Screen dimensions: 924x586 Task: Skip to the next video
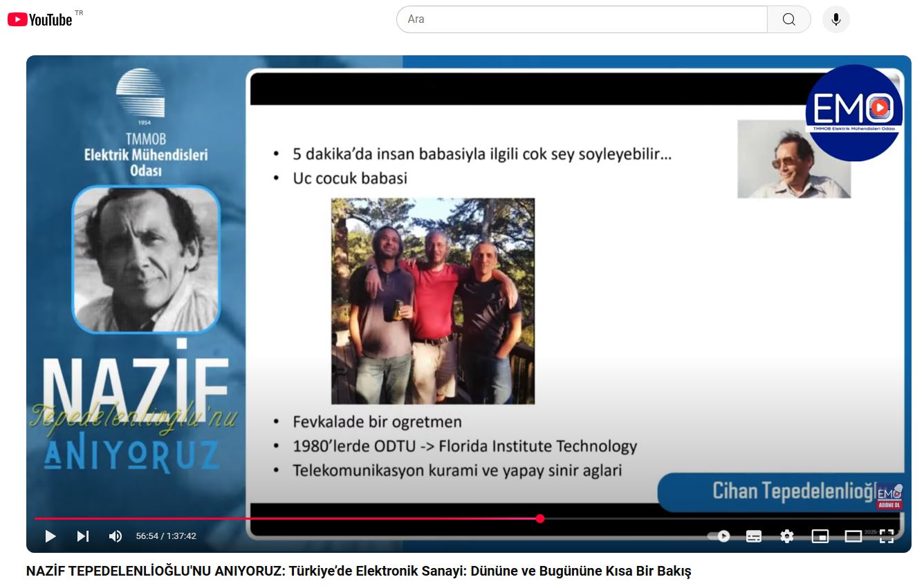pos(83,536)
